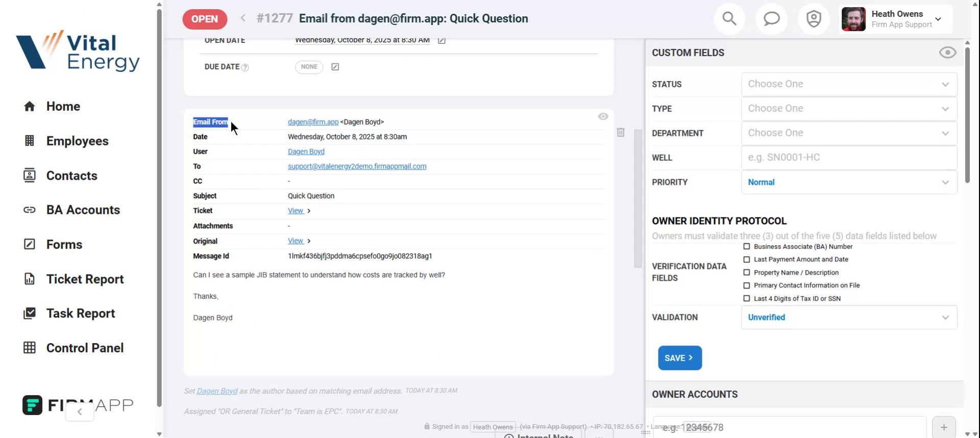Click the Message Id value text
The height and width of the screenshot is (438, 980).
coord(360,256)
